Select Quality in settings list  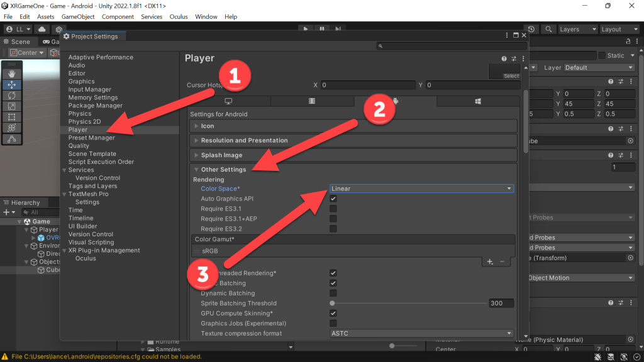point(79,146)
